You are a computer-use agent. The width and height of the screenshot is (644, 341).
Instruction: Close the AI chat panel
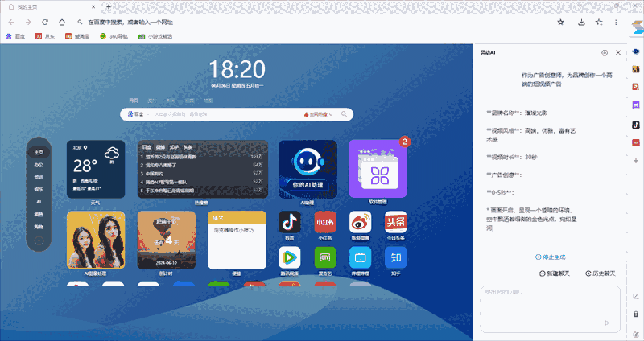click(618, 53)
